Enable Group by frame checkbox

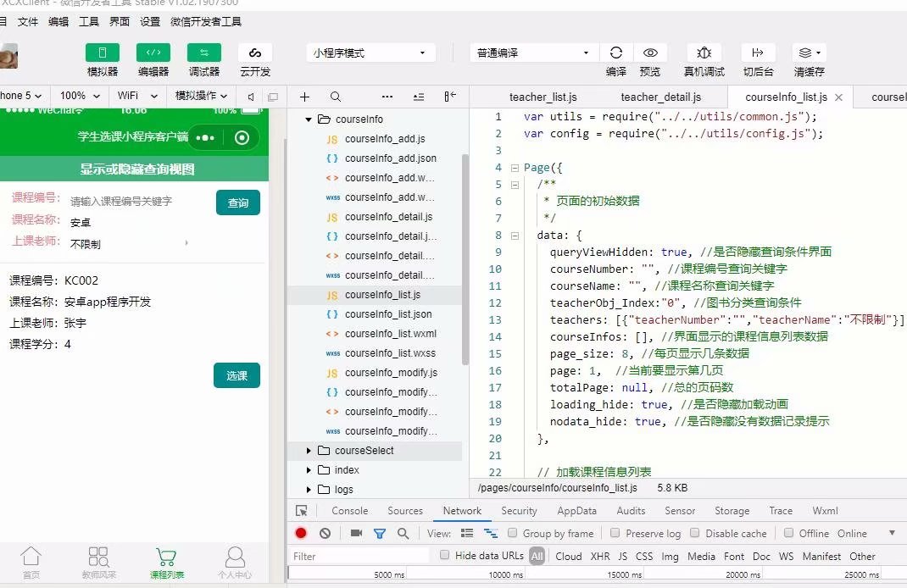(x=513, y=532)
